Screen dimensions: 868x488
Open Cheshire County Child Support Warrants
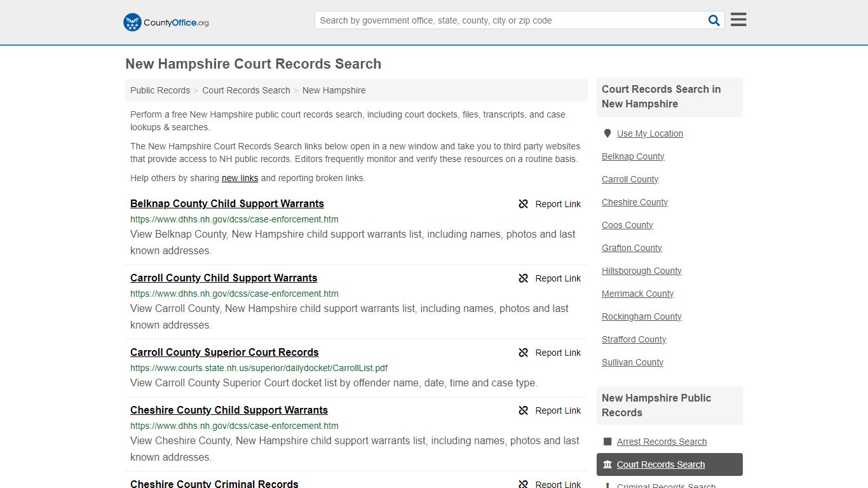[229, 410]
